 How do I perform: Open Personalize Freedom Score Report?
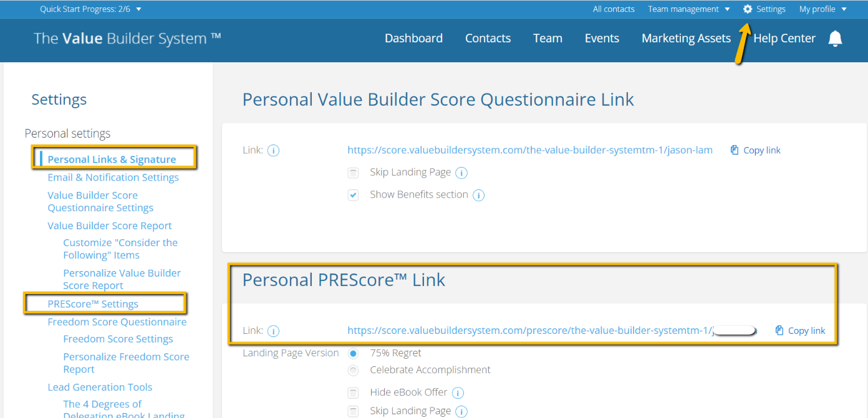(x=126, y=363)
